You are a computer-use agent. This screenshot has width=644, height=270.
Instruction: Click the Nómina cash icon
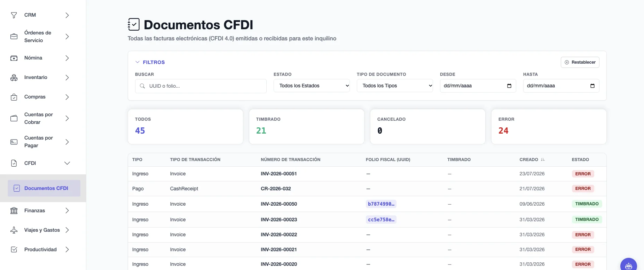[x=14, y=58]
